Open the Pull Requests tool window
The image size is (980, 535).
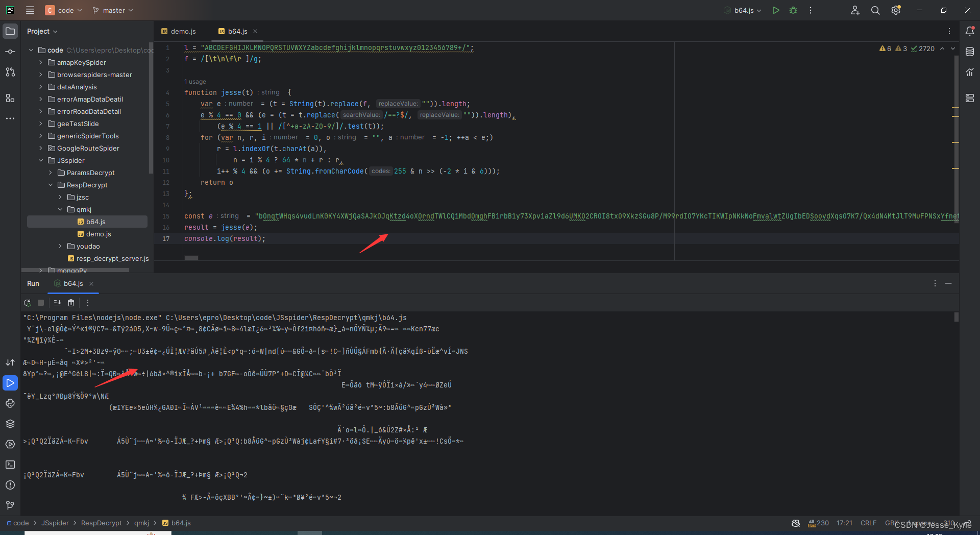[x=10, y=72]
